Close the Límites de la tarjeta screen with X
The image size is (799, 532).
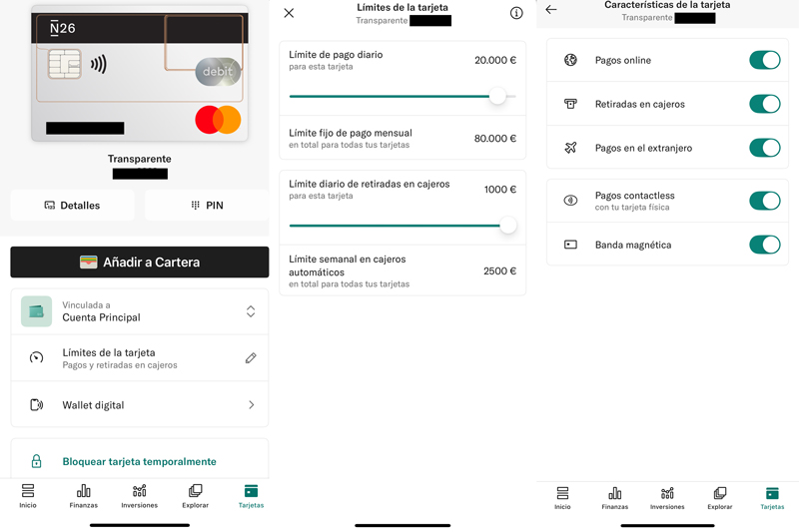289,13
